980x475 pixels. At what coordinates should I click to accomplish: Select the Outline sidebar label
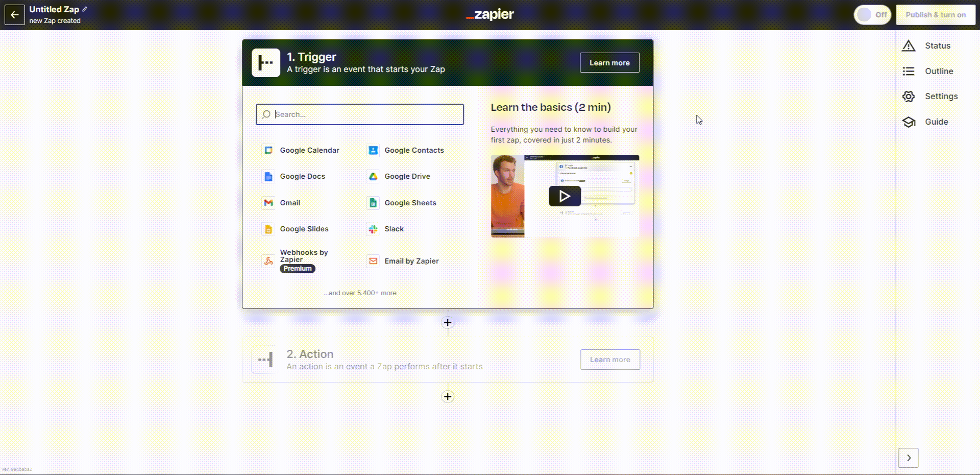click(939, 71)
